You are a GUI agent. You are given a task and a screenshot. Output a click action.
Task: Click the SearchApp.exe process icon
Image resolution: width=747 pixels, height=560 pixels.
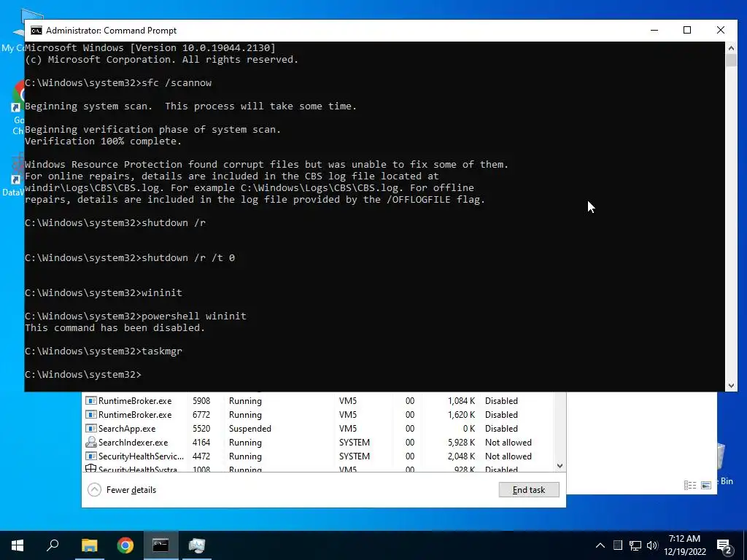pyautogui.click(x=90, y=429)
